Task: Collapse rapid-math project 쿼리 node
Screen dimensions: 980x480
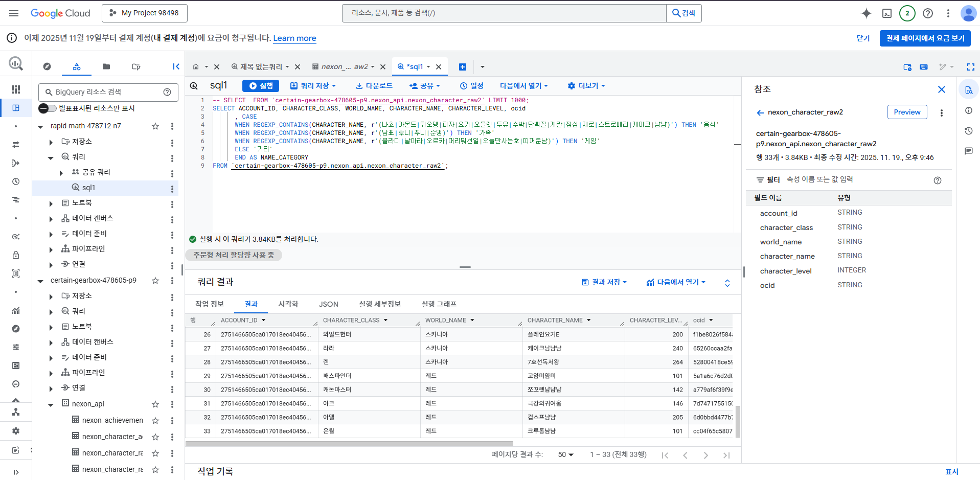Action: (51, 157)
